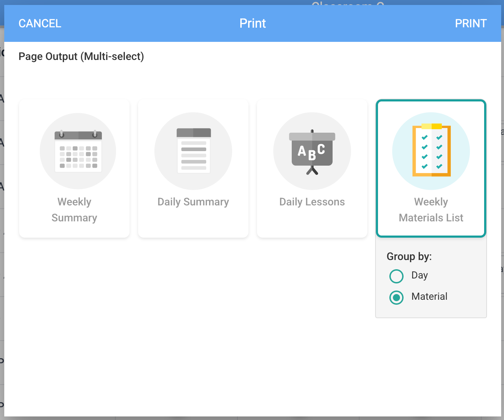Click the "Daily Summary" card label
The width and height of the screenshot is (504, 420).
pyautogui.click(x=193, y=202)
